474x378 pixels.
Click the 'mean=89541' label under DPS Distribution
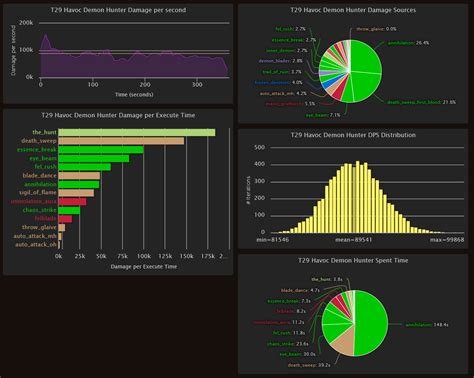coord(353,240)
